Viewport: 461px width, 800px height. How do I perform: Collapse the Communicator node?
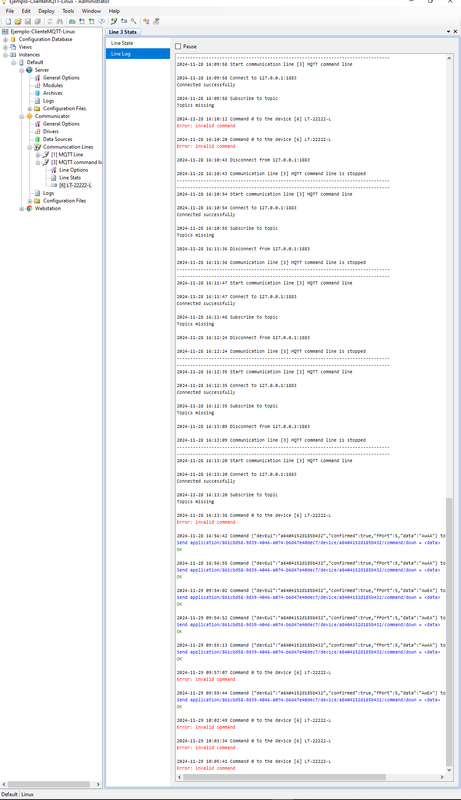22,116
